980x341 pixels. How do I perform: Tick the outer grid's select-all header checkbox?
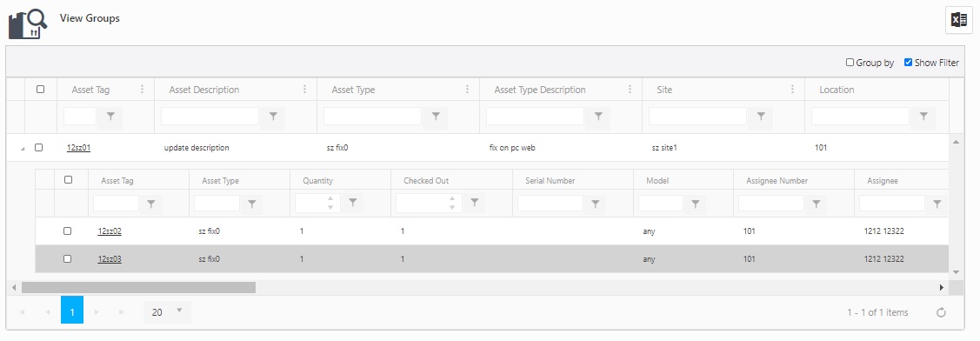coord(41,90)
